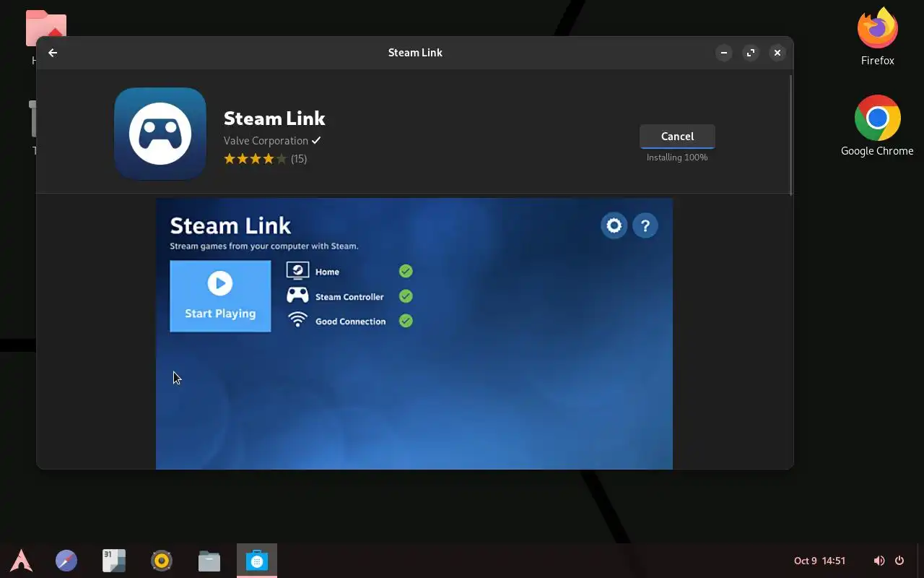Click the settings gear in screenshot

(x=614, y=225)
